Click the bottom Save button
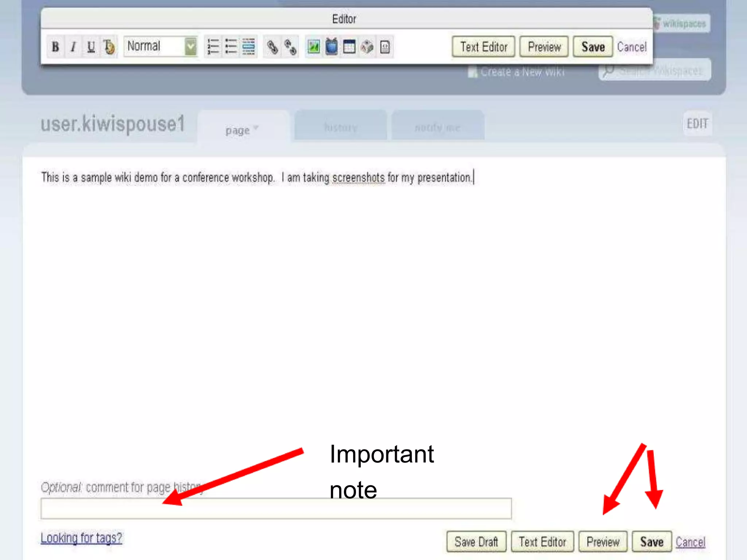The height and width of the screenshot is (560, 747). pyautogui.click(x=652, y=541)
